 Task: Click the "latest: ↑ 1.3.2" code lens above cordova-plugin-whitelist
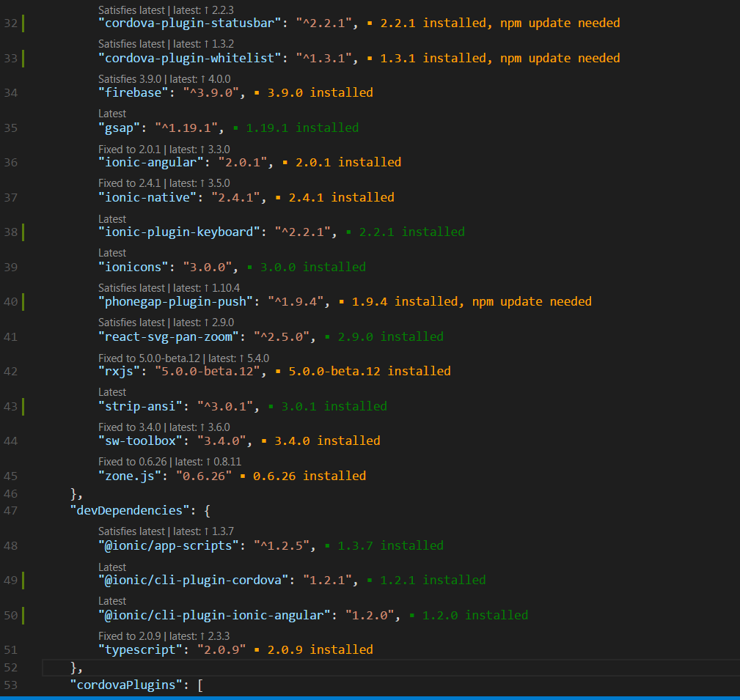pyautogui.click(x=203, y=44)
